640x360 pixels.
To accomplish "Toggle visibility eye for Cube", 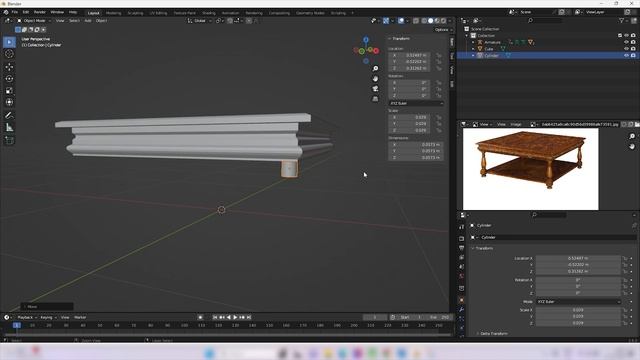I will [x=626, y=49].
